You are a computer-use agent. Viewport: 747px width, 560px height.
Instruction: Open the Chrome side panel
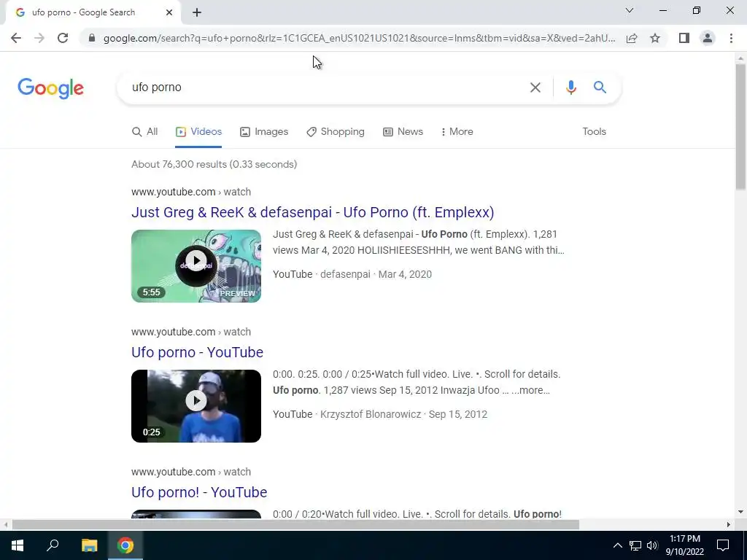pos(684,38)
